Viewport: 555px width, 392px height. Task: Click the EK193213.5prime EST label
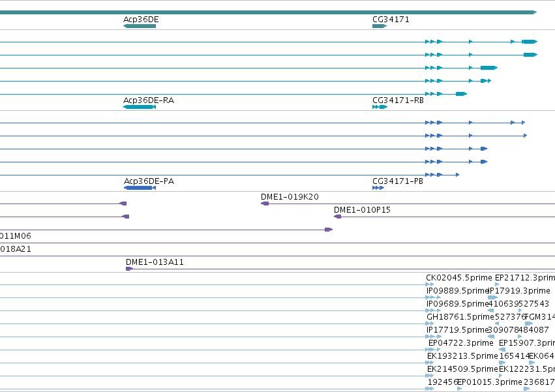coord(462,357)
